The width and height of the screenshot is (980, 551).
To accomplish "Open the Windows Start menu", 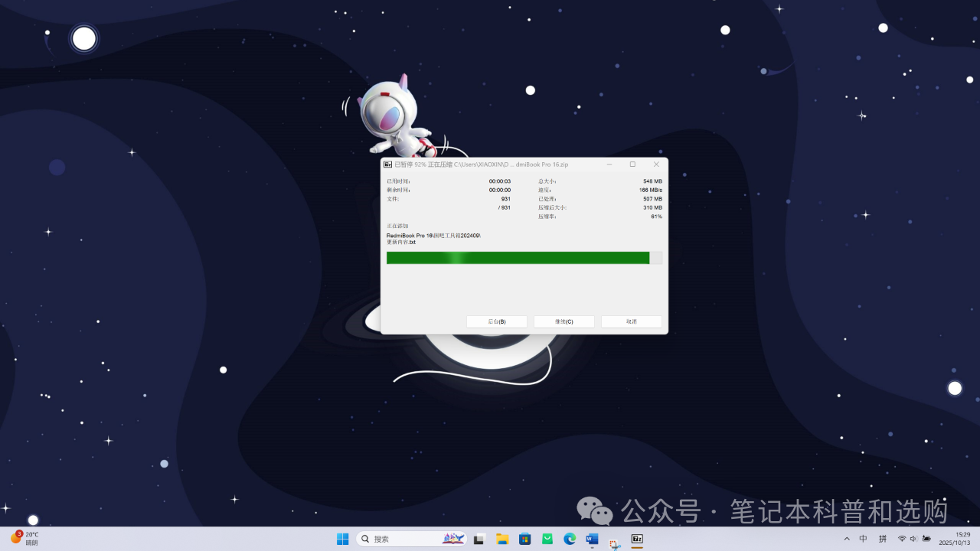I will click(x=342, y=539).
